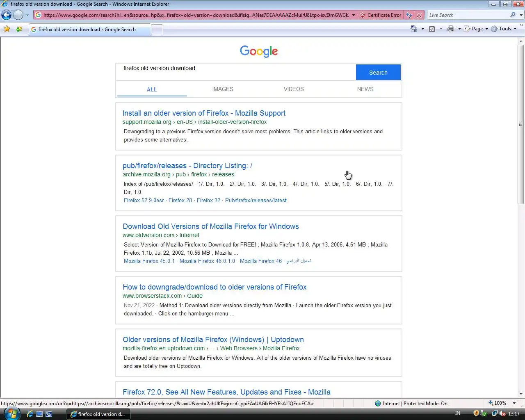The height and width of the screenshot is (420, 525).
Task: Click the Google logo
Action: pos(259,51)
